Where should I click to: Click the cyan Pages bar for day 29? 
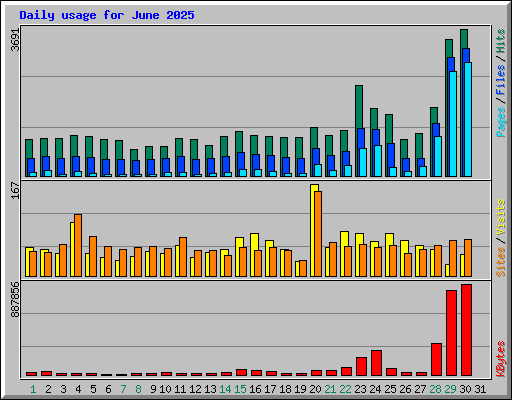click(x=453, y=124)
